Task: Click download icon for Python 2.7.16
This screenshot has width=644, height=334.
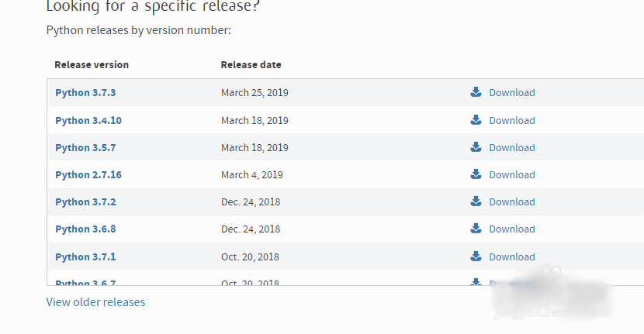Action: [476, 174]
